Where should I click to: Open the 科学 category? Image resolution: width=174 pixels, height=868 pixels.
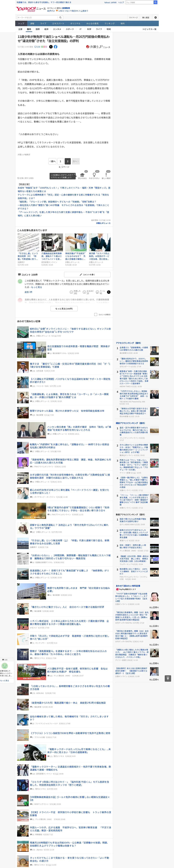89,29
